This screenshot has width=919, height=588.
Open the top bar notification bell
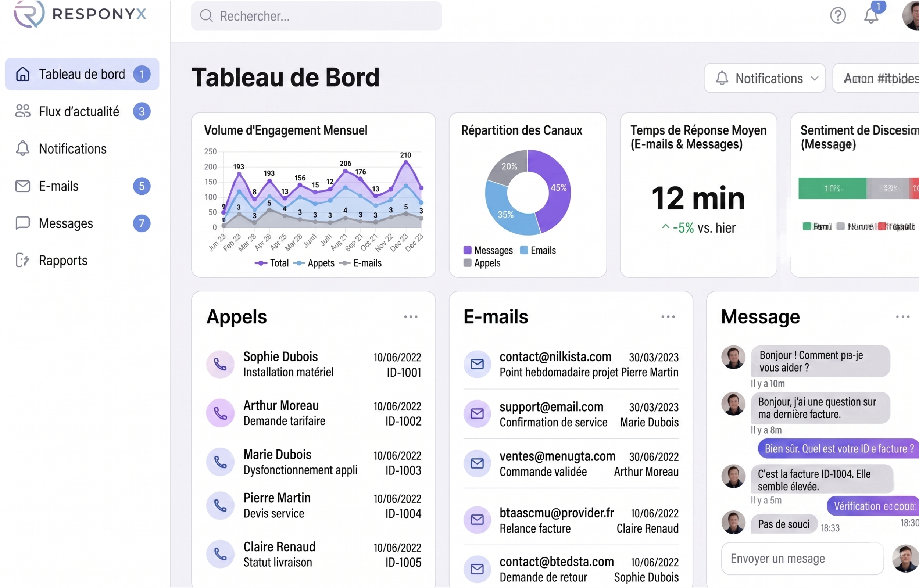[871, 16]
